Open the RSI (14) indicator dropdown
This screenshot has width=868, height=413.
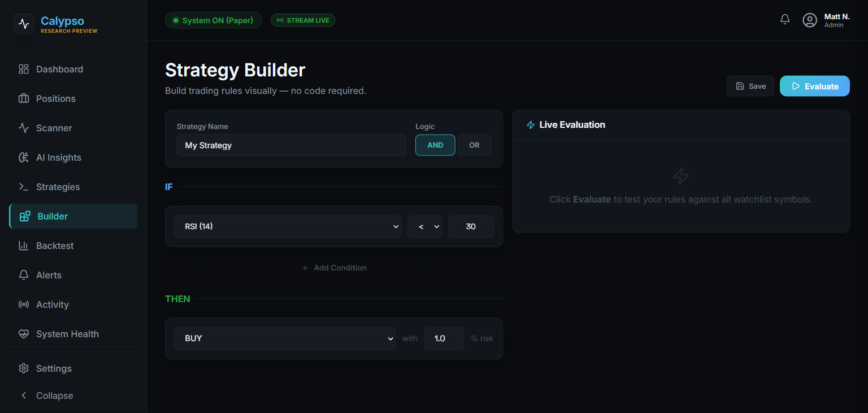[x=288, y=226]
